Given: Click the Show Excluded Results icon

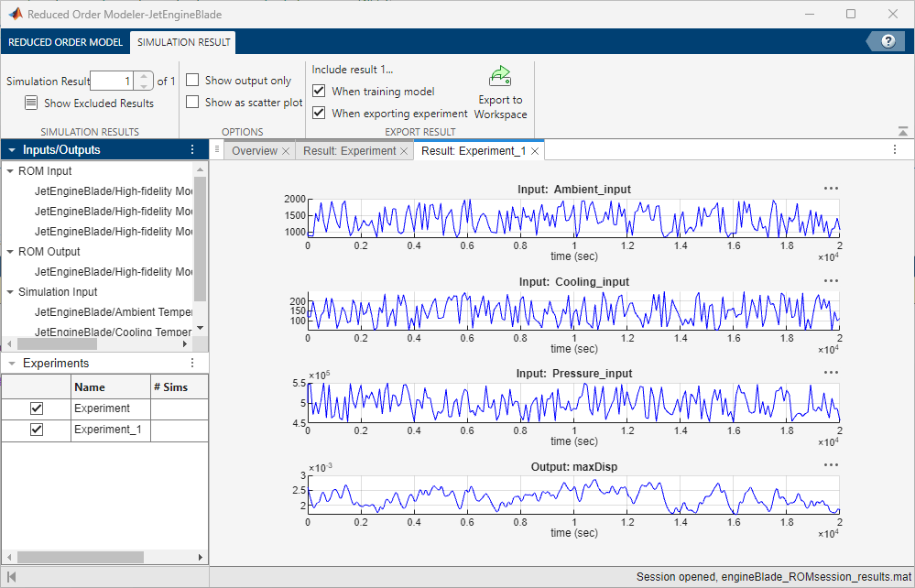Looking at the screenshot, I should point(31,103).
